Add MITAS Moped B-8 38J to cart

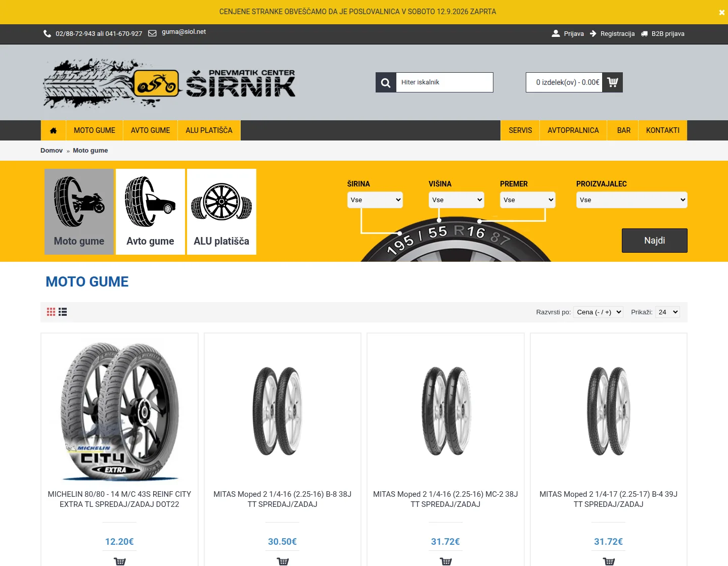(x=283, y=561)
